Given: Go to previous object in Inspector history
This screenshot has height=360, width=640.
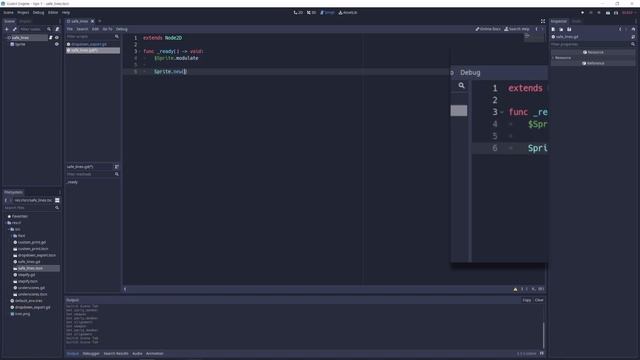Looking at the screenshot, I should 620,29.
